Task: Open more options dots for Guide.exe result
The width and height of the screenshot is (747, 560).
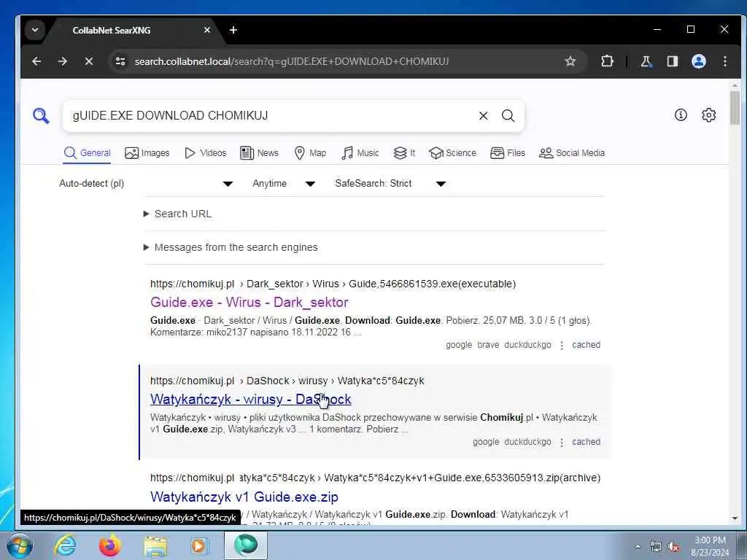Action: 562,345
